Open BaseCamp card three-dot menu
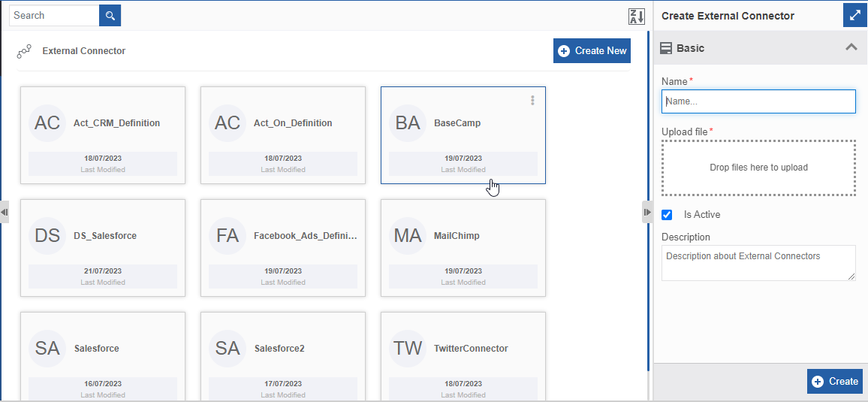Image resolution: width=868 pixels, height=402 pixels. [532, 100]
